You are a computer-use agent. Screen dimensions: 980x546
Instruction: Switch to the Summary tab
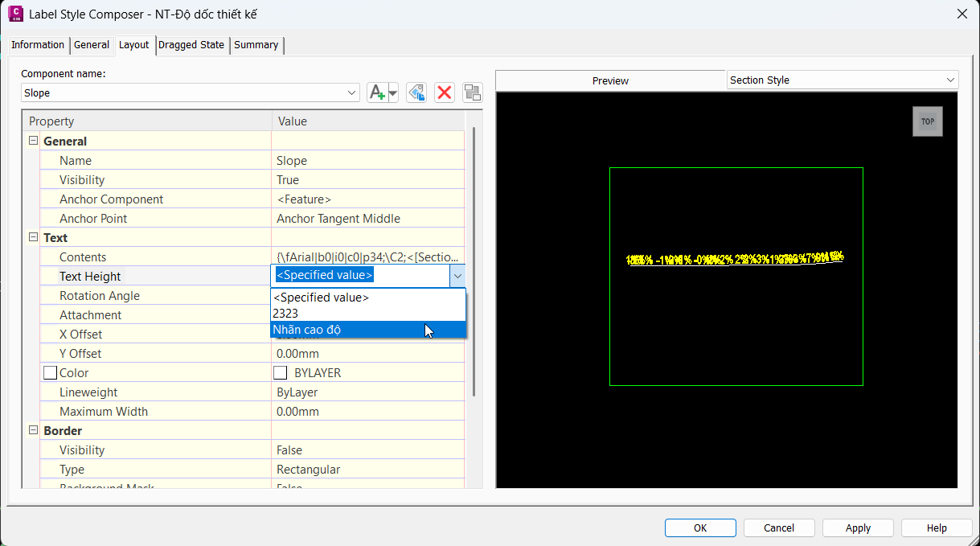pos(256,45)
